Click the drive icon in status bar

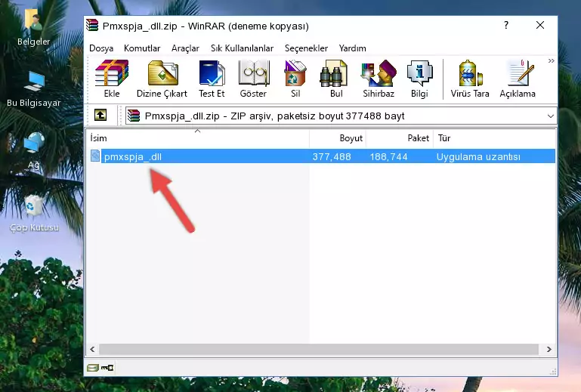(x=93, y=368)
